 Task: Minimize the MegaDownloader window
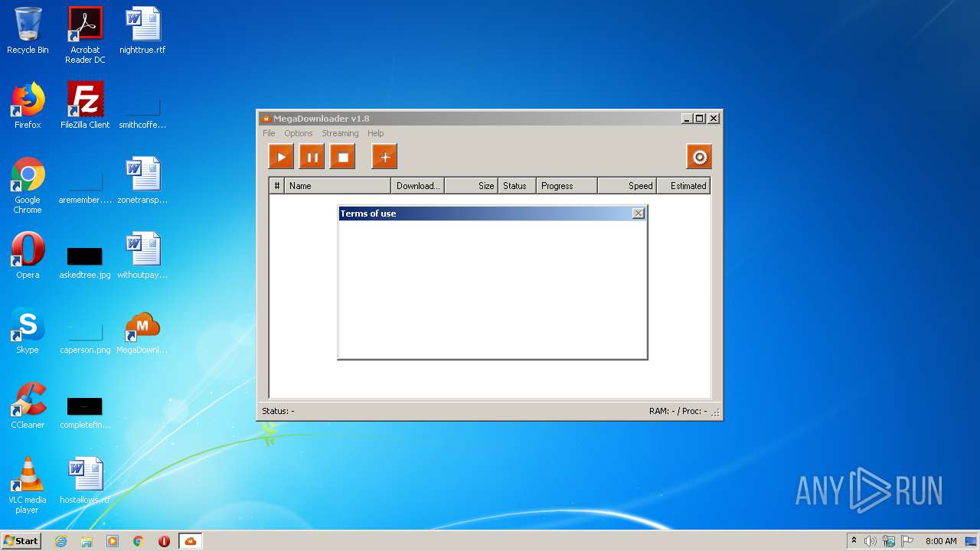tap(687, 119)
